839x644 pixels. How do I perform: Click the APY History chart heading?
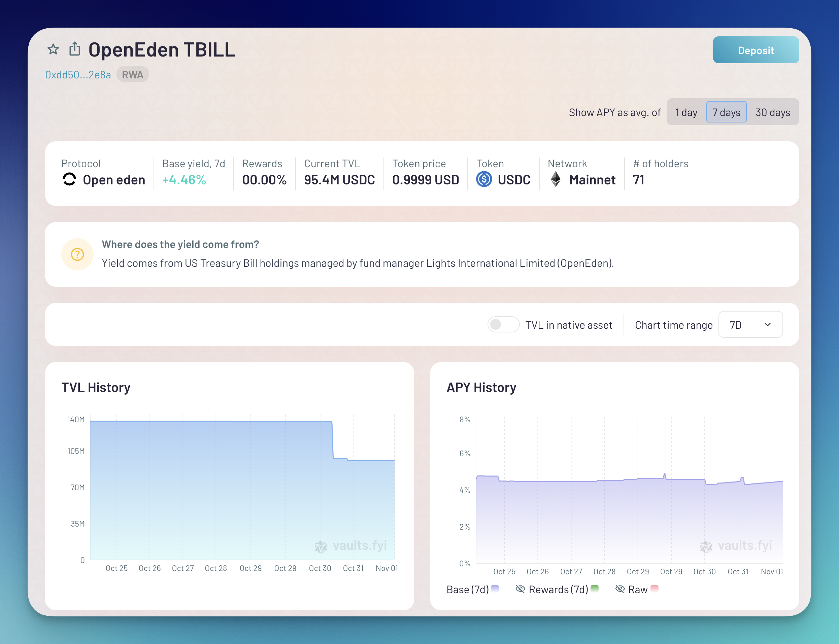pos(481,388)
